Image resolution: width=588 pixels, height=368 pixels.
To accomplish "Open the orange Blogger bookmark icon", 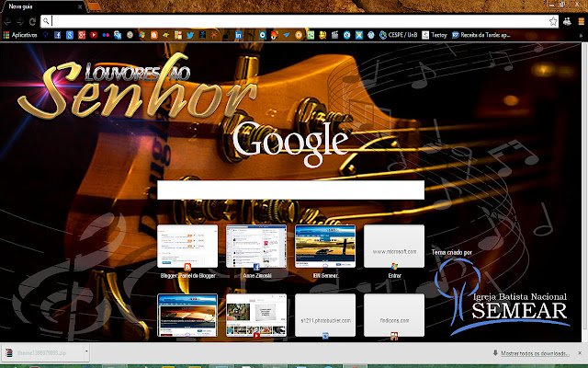I will [x=154, y=35].
